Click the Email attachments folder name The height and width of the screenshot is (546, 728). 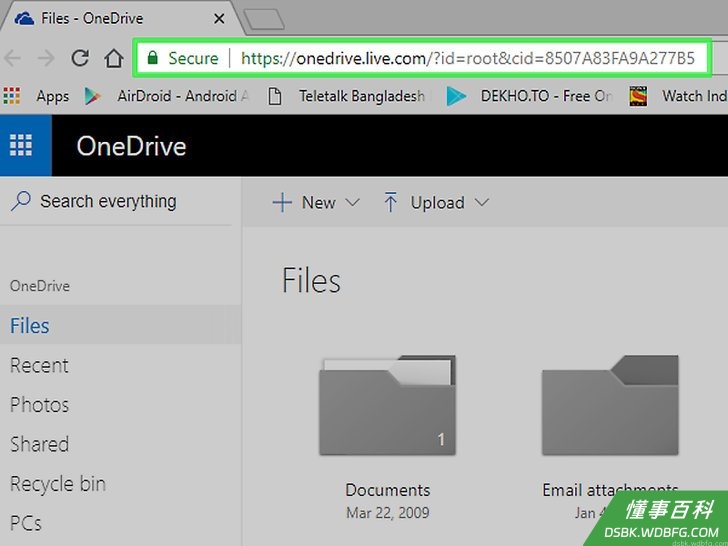[610, 490]
